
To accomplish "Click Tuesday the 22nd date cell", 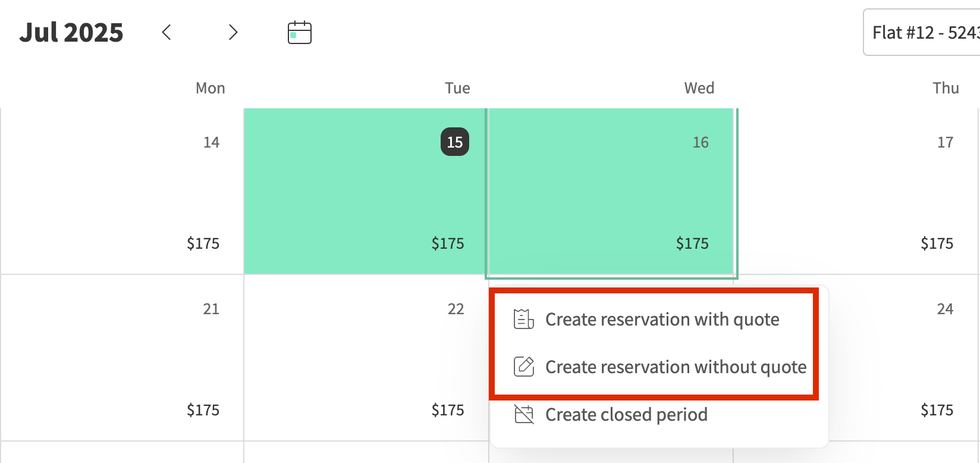I will click(x=366, y=357).
